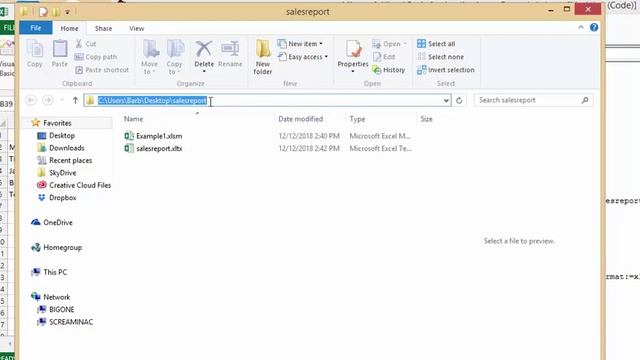Select the Example1.xlsm file

pyautogui.click(x=153, y=136)
